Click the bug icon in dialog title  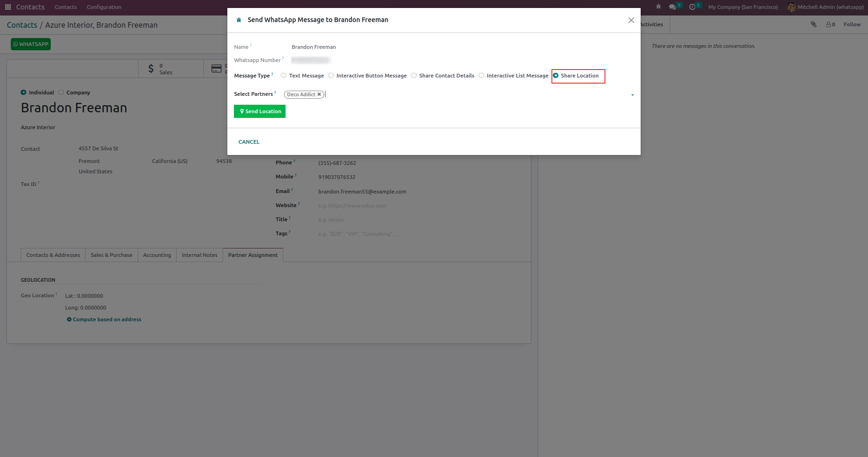pos(239,20)
